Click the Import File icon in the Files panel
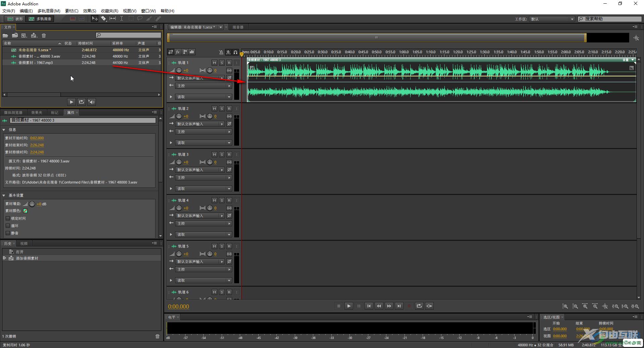 click(x=15, y=36)
